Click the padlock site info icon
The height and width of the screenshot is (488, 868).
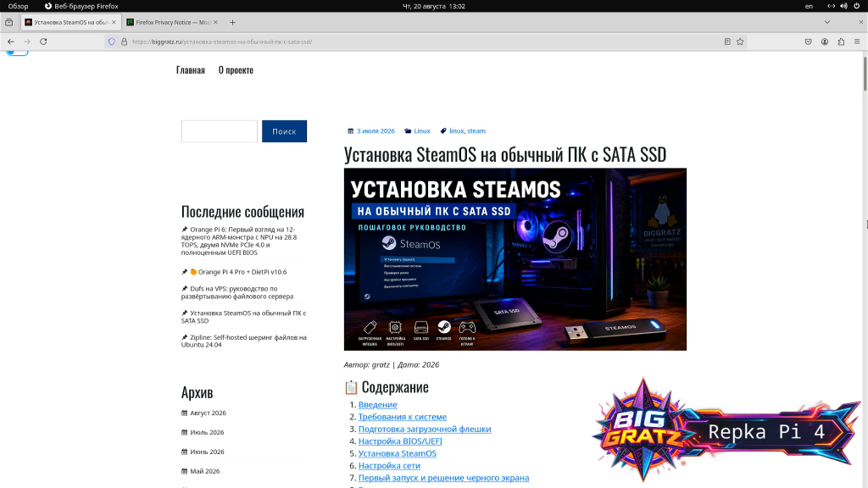[124, 42]
